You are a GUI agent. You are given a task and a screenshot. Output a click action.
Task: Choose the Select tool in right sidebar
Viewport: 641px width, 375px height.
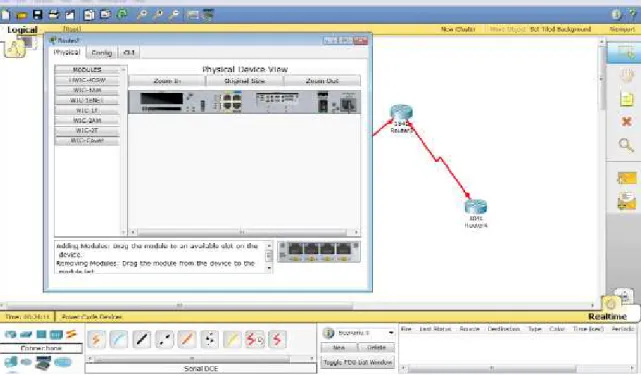(x=625, y=53)
